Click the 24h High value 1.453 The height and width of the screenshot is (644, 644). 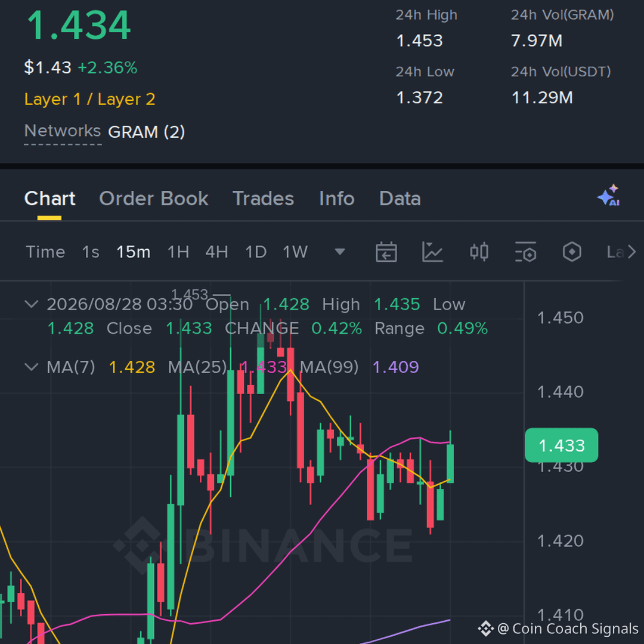click(x=419, y=41)
